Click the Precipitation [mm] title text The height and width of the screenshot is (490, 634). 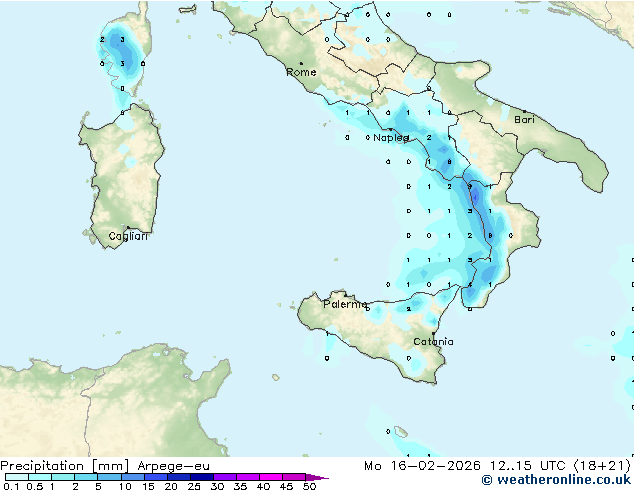coord(65,466)
